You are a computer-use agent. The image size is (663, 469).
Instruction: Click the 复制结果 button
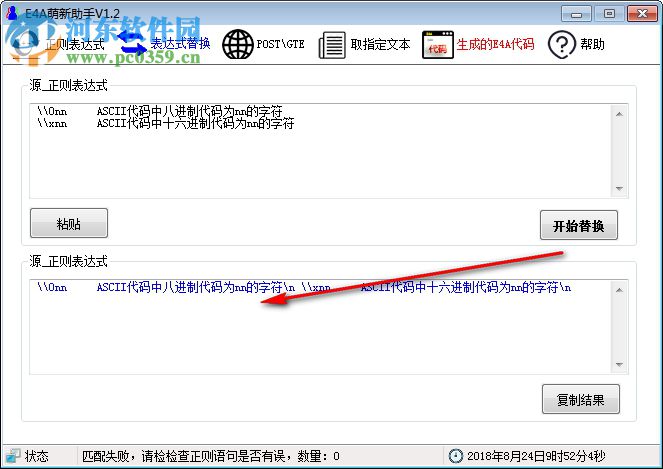(x=581, y=399)
